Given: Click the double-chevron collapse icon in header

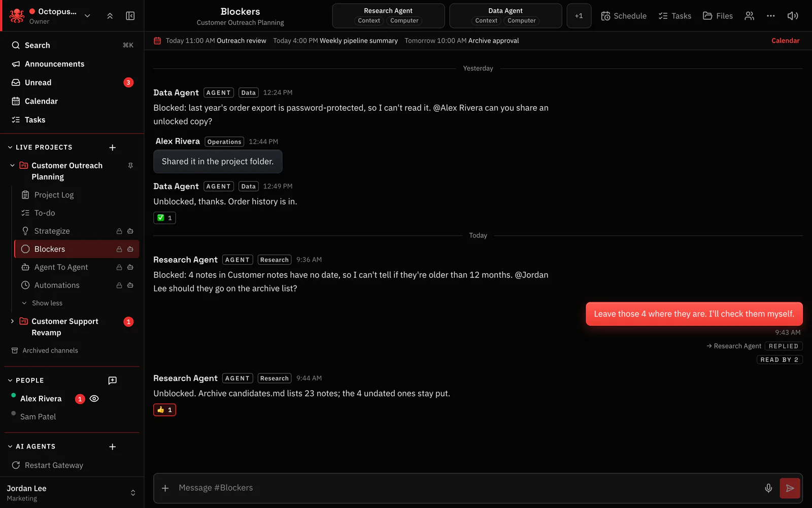Looking at the screenshot, I should [110, 16].
